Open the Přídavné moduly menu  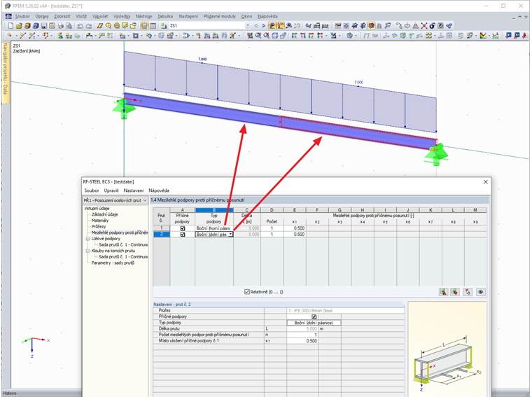click(x=220, y=16)
